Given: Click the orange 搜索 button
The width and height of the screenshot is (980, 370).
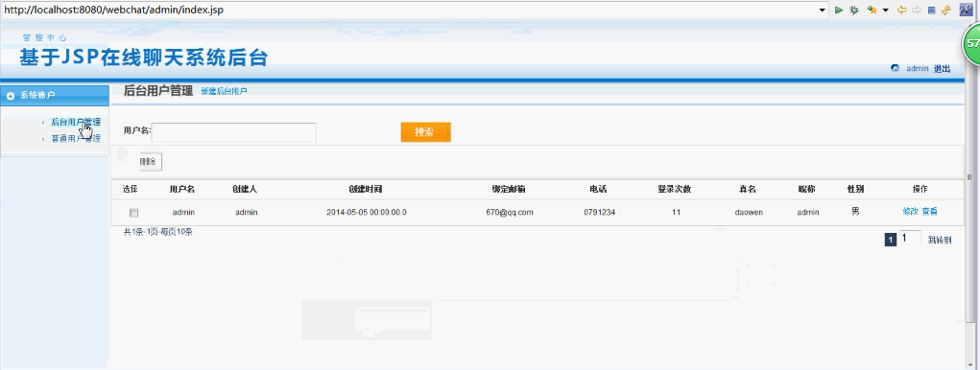Looking at the screenshot, I should click(x=425, y=132).
